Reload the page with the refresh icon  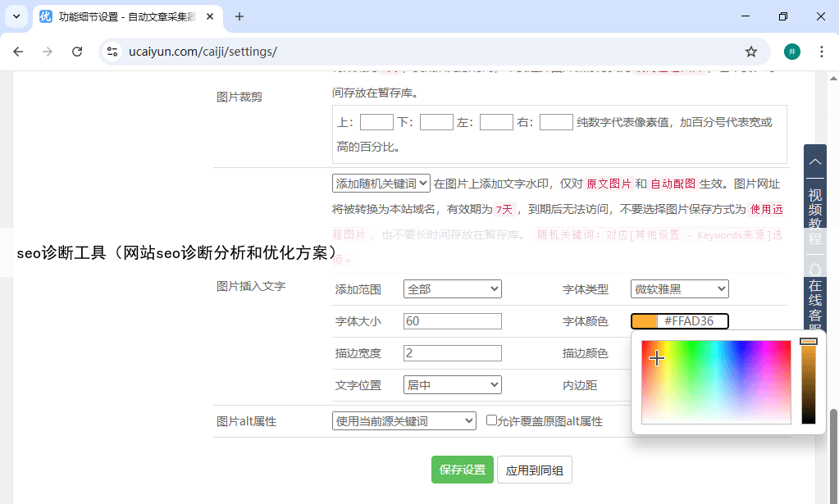[77, 52]
